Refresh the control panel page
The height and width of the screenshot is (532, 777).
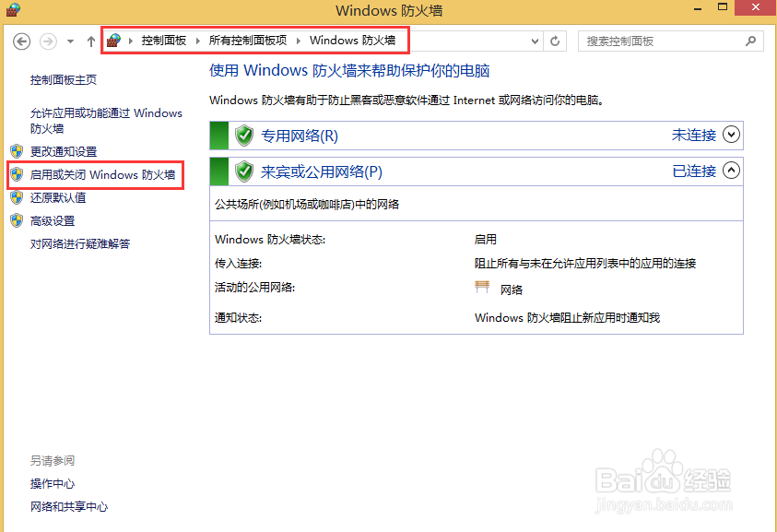(555, 41)
